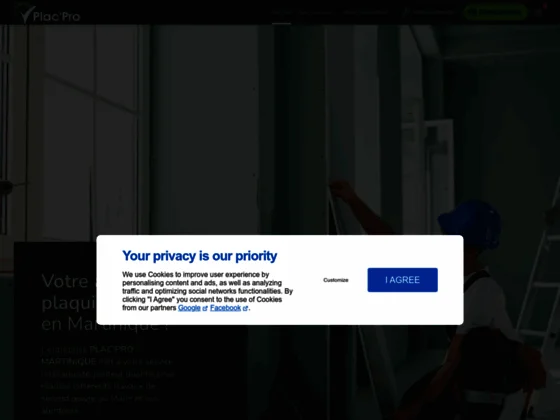Screen dimensions: 560x420
Task: Open the Google partner link
Action: coord(189,308)
